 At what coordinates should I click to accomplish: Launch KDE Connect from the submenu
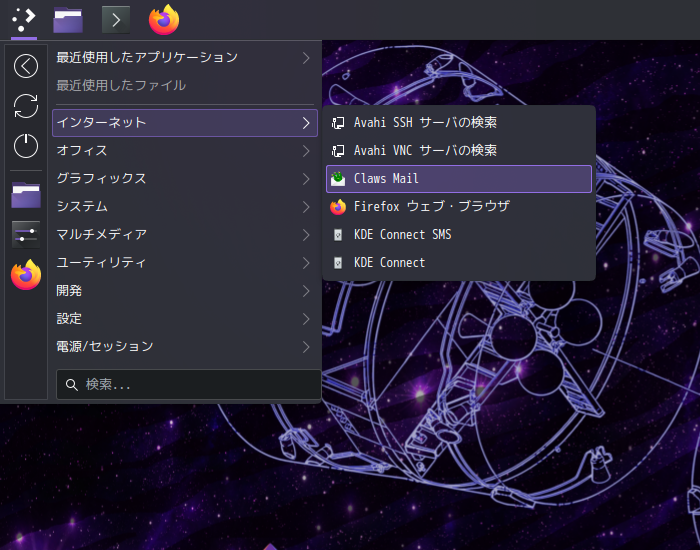point(459,262)
